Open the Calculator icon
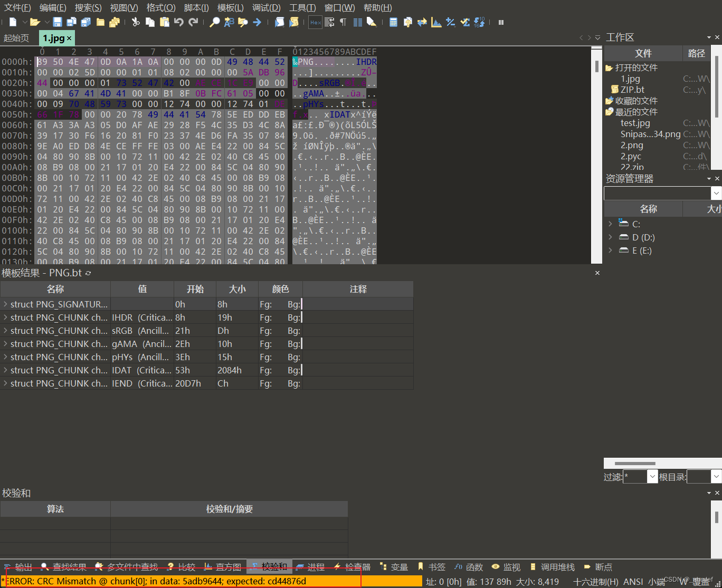The image size is (722, 588). 393,22
